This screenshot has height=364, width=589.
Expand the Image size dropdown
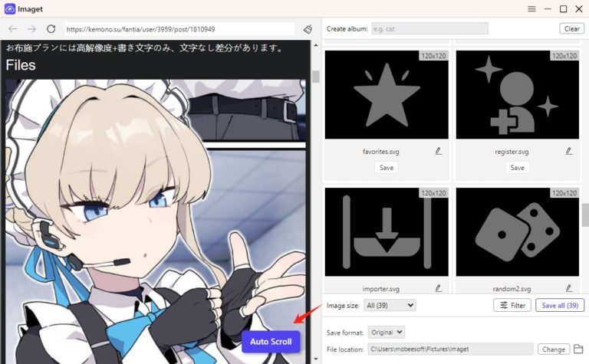[390, 305]
